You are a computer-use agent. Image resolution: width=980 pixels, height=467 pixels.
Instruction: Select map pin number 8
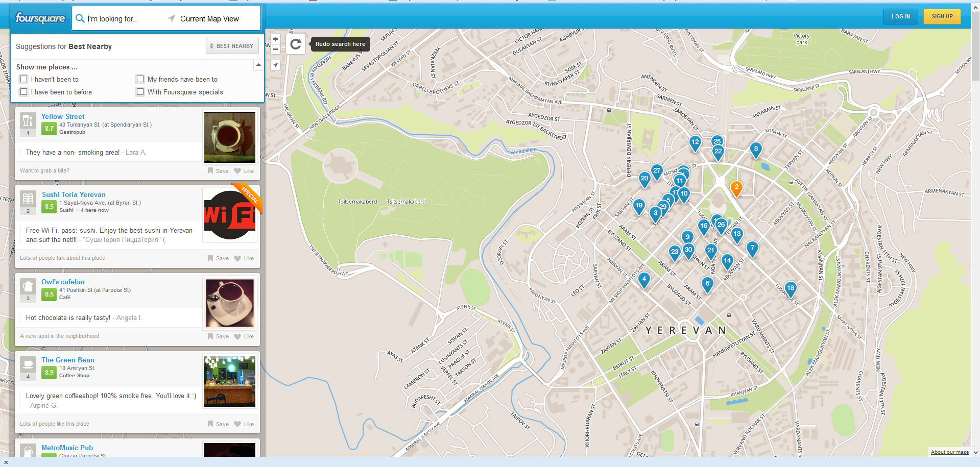pyautogui.click(x=756, y=150)
